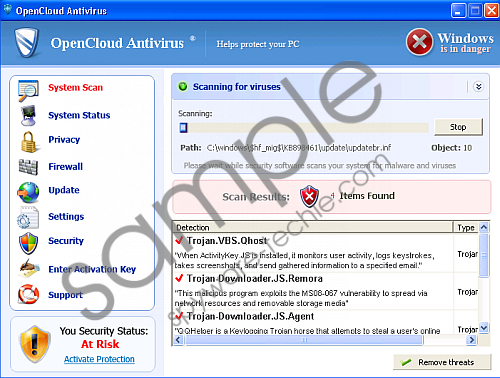500x378 pixels.
Task: Click the detection list scroll down arrow
Action: click(x=484, y=328)
